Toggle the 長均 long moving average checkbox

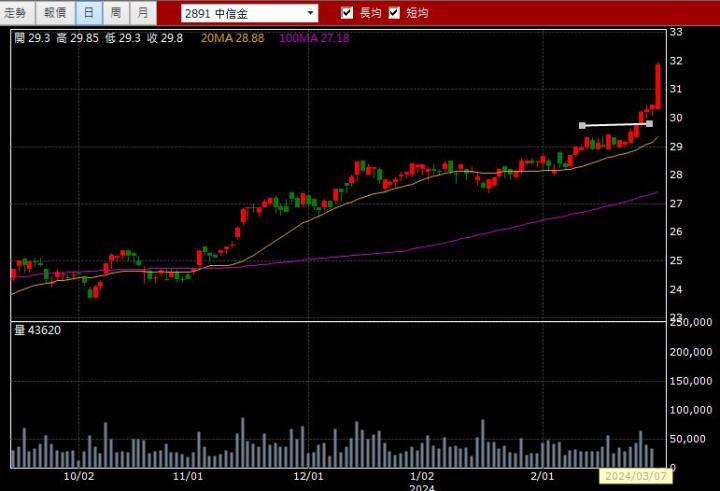pyautogui.click(x=347, y=13)
